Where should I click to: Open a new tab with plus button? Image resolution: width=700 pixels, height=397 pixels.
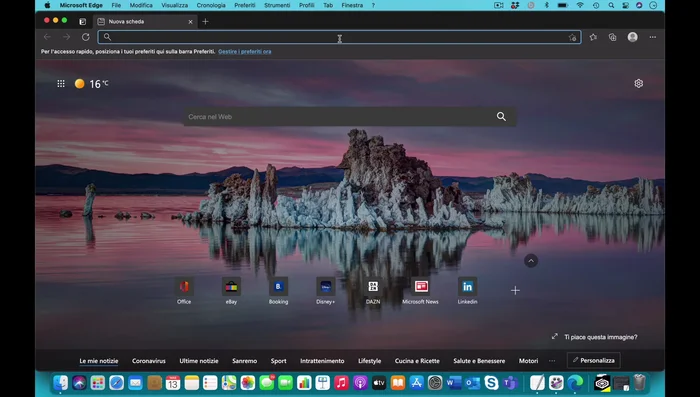point(205,21)
